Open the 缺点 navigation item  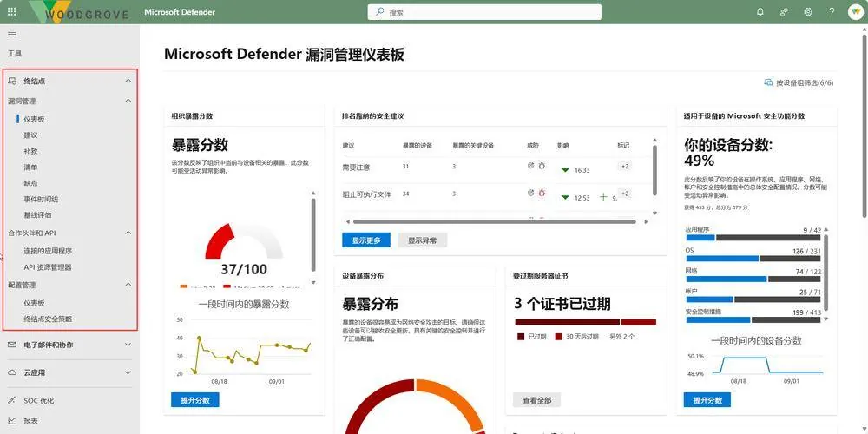click(30, 183)
